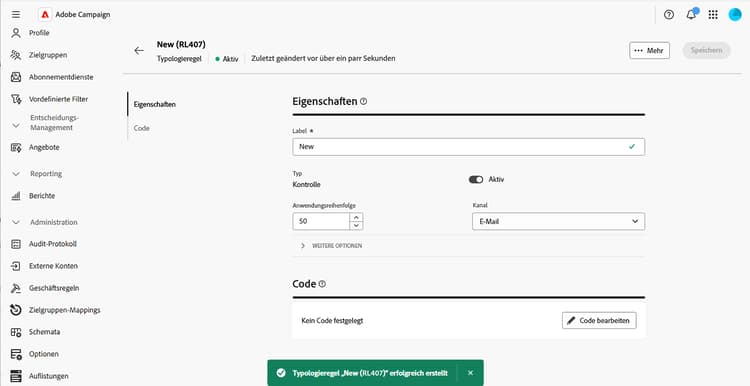Dismiss the success notification toast

470,373
